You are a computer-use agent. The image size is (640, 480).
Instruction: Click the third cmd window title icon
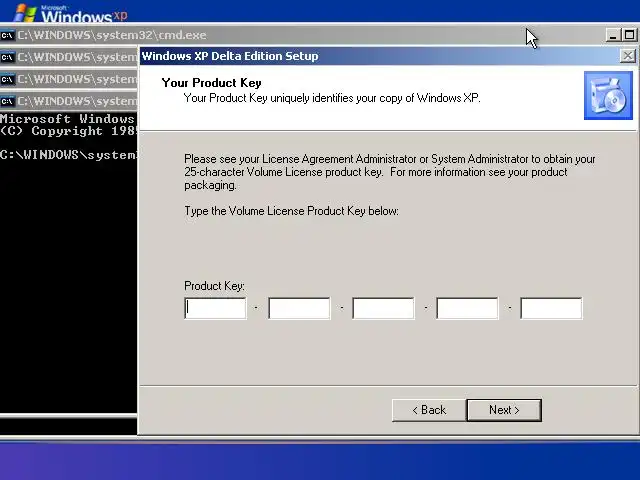coord(7,79)
